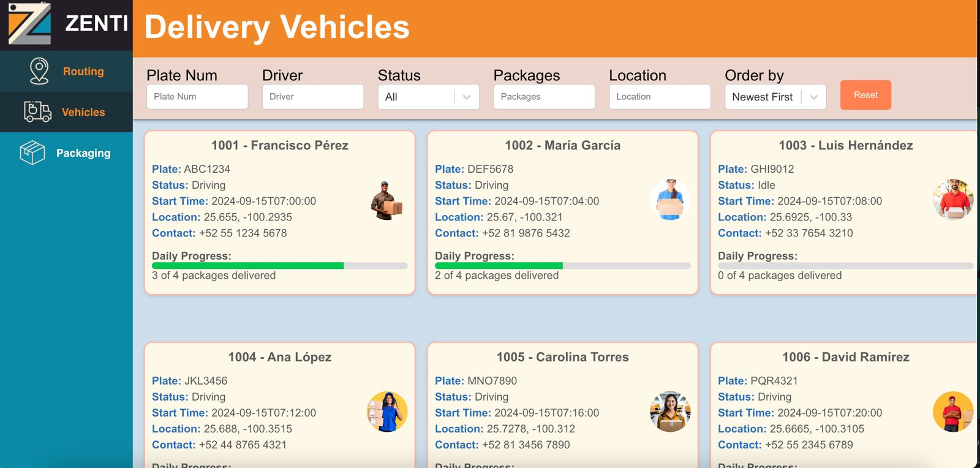
Task: Click start time 2024-09-15T07:16:00
Action: (x=546, y=413)
